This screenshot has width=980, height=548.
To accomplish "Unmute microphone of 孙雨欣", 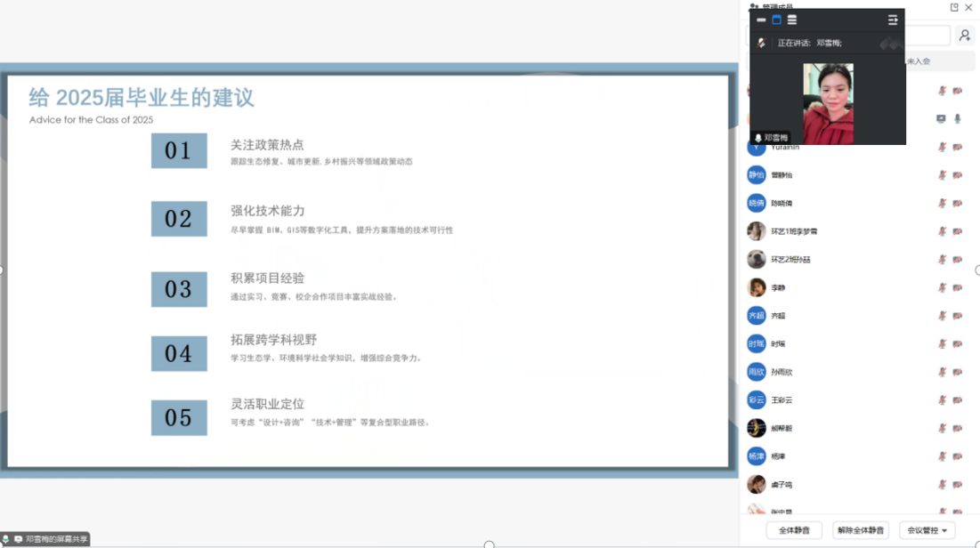I will (942, 372).
